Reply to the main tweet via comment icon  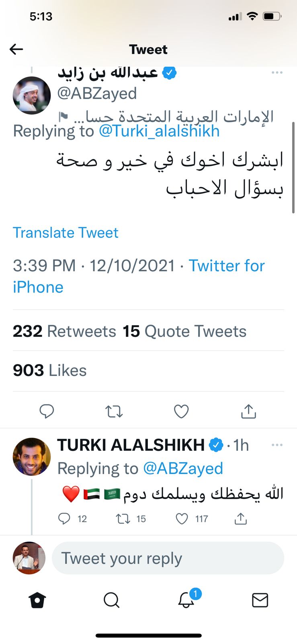[x=47, y=411]
